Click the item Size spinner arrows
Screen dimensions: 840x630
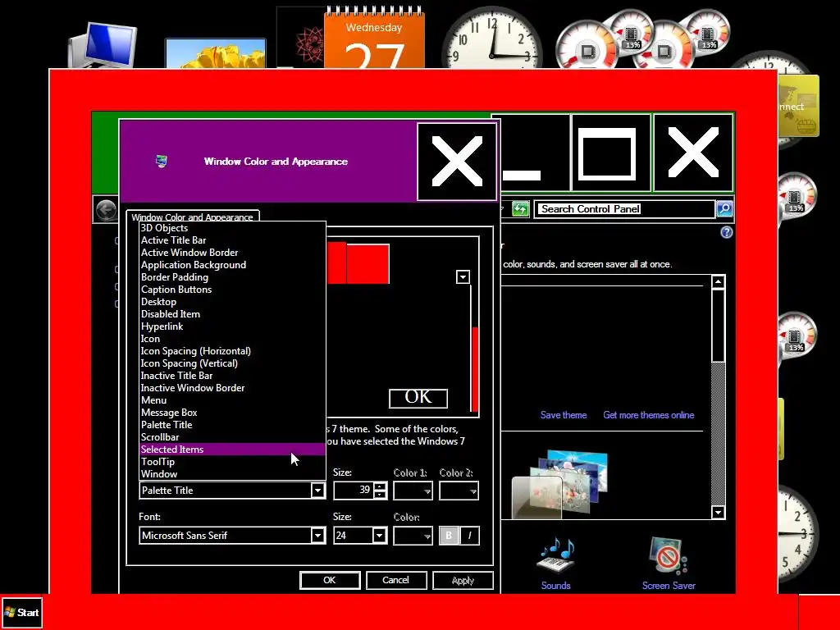(381, 491)
